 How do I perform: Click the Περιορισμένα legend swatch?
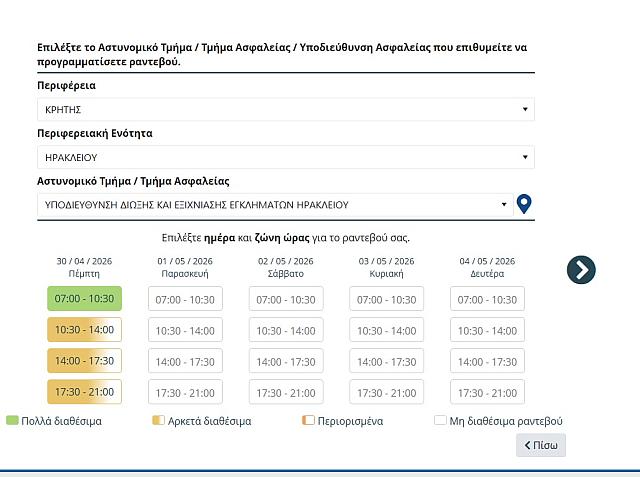coord(307,421)
